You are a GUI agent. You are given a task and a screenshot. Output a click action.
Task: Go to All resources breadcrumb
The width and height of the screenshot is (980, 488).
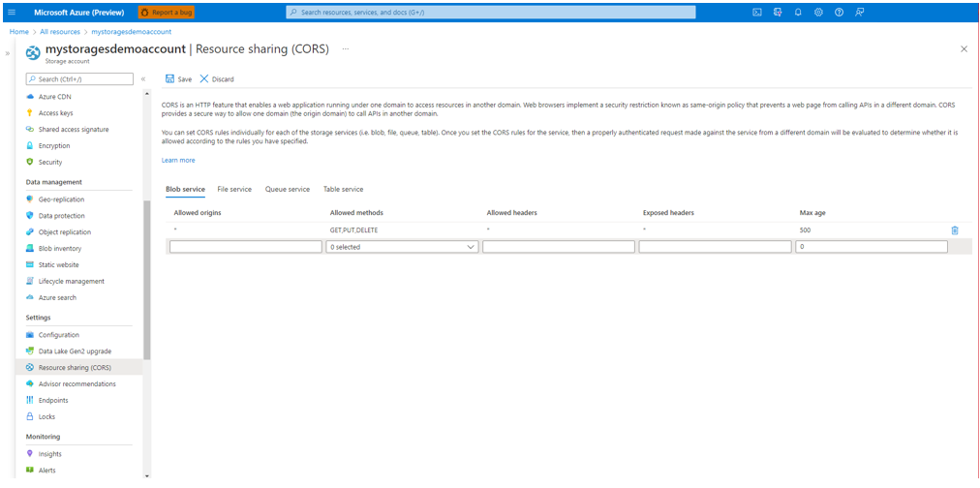click(x=60, y=31)
